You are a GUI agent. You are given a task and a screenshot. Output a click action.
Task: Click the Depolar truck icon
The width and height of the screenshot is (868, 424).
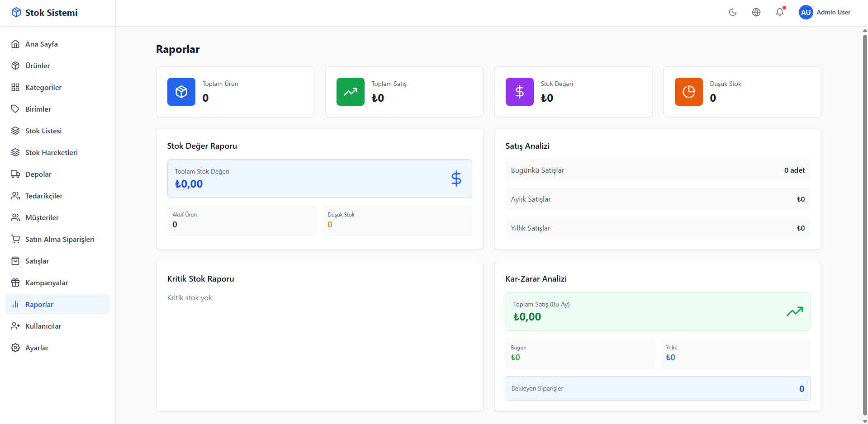pyautogui.click(x=15, y=174)
